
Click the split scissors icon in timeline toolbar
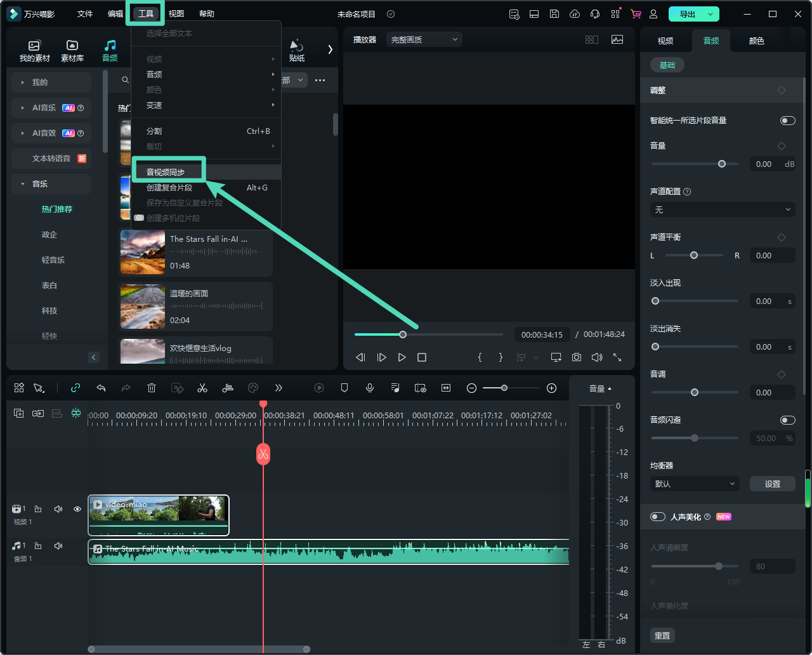[202, 388]
